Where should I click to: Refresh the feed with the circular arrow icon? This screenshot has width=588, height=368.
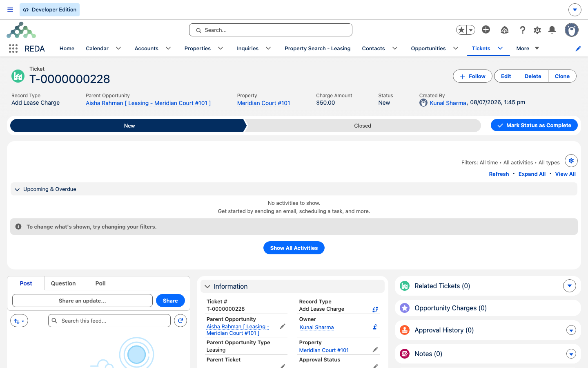[x=180, y=321]
